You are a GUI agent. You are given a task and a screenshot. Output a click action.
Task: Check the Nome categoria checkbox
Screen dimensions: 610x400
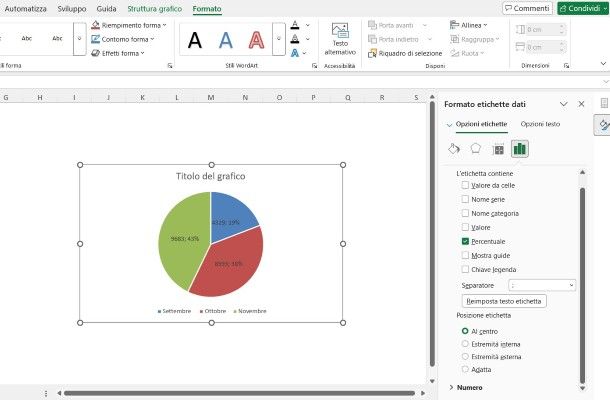click(x=465, y=213)
